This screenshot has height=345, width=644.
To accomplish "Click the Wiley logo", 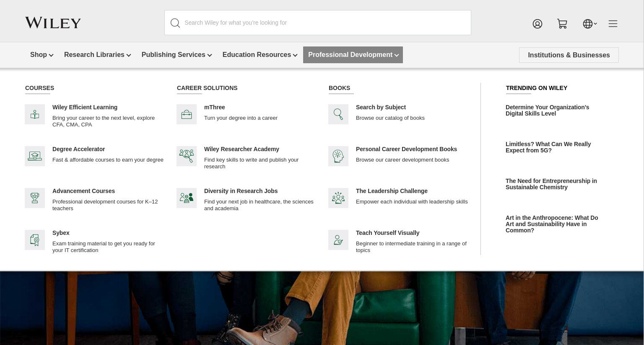I will 53,23.
